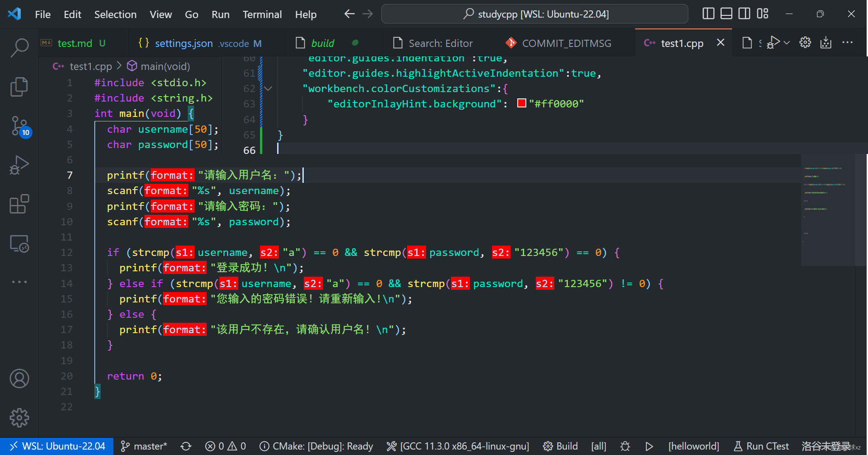Click the [all] build target
The width and height of the screenshot is (868, 455).
pos(599,446)
